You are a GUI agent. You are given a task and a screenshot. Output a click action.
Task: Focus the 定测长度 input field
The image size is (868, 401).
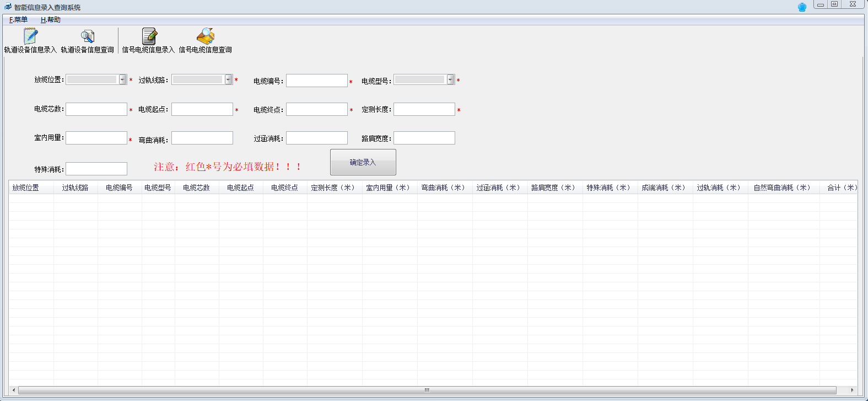tap(424, 109)
